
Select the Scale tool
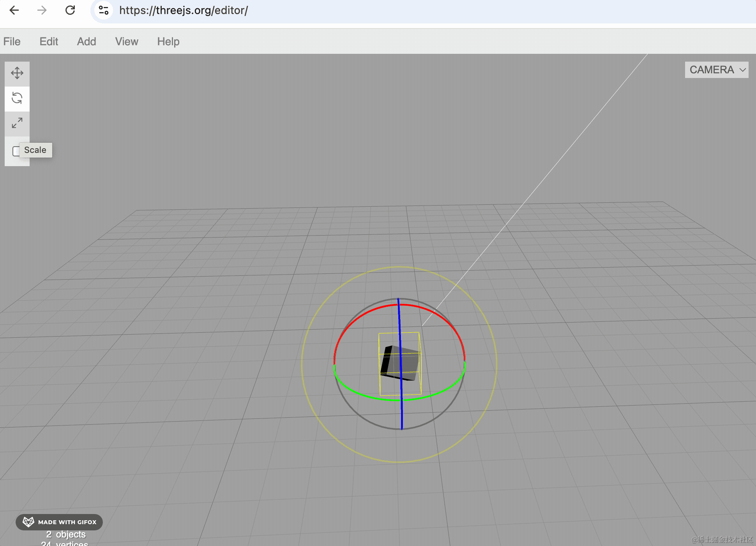17,123
